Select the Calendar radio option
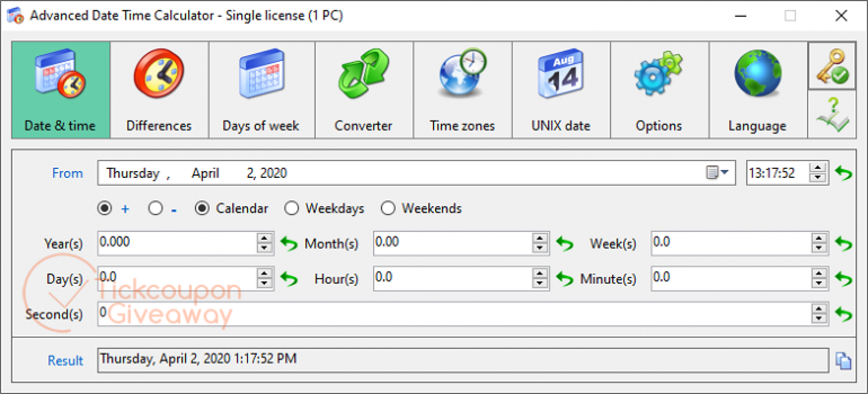 click(x=202, y=209)
